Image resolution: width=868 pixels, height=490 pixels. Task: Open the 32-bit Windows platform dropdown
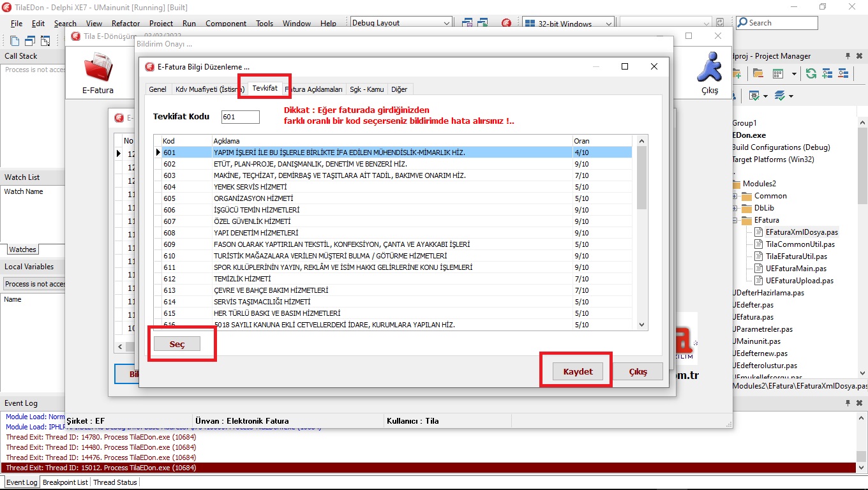coord(608,24)
